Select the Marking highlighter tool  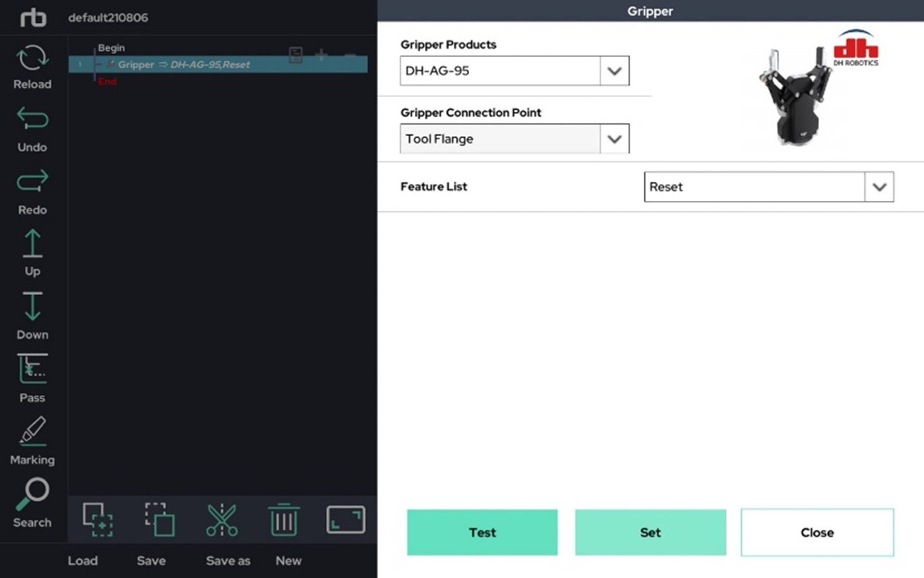32,431
